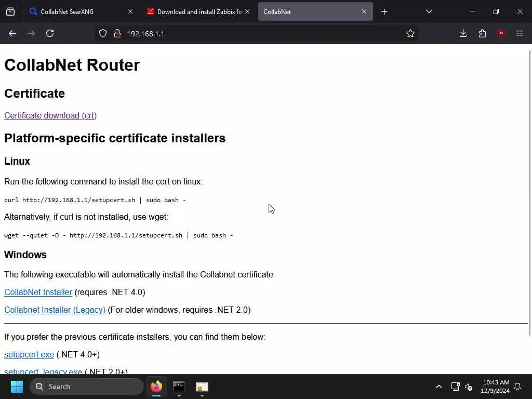Open Firefox from the taskbar
This screenshot has width=532, height=399.
pyautogui.click(x=156, y=387)
